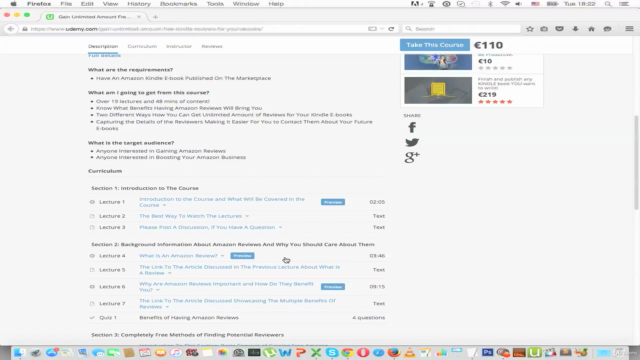Click Preview button for Lecture 1
The width and height of the screenshot is (640, 360).
pyautogui.click(x=333, y=202)
